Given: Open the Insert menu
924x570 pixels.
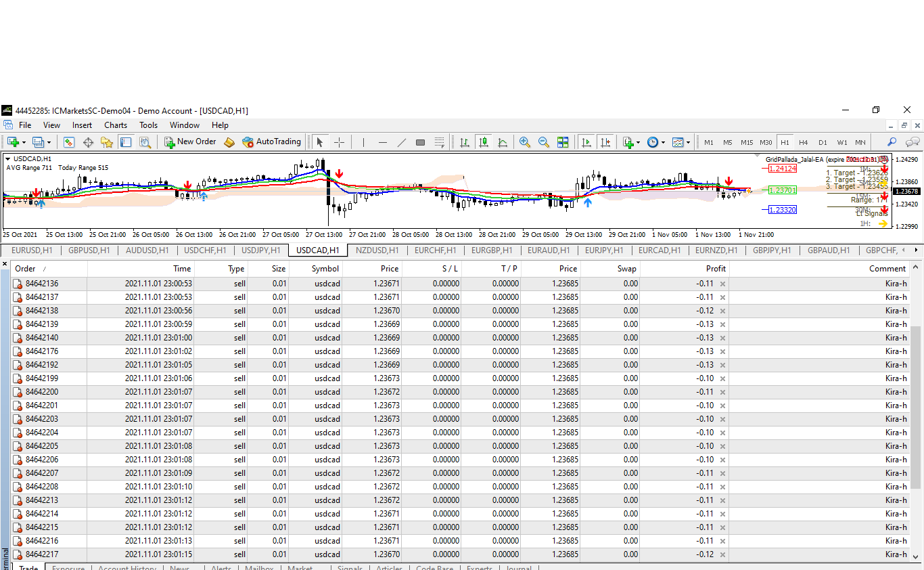Looking at the screenshot, I should pyautogui.click(x=83, y=125).
